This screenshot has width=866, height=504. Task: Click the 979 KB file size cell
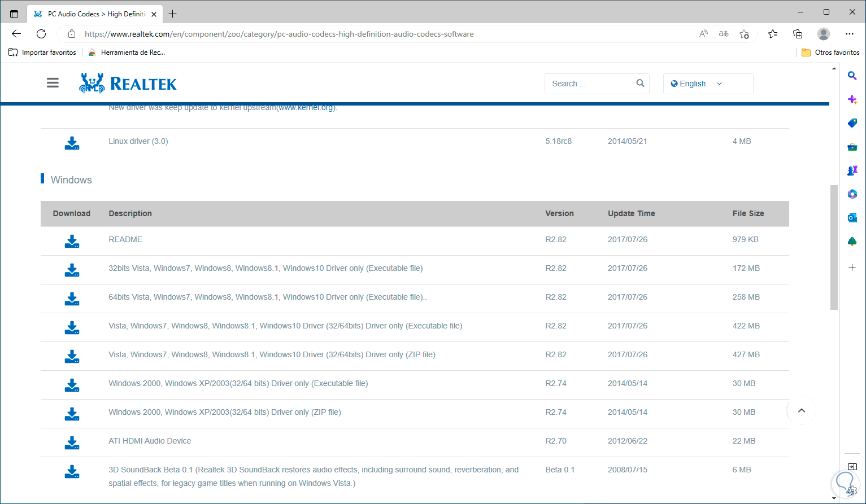[x=746, y=239]
